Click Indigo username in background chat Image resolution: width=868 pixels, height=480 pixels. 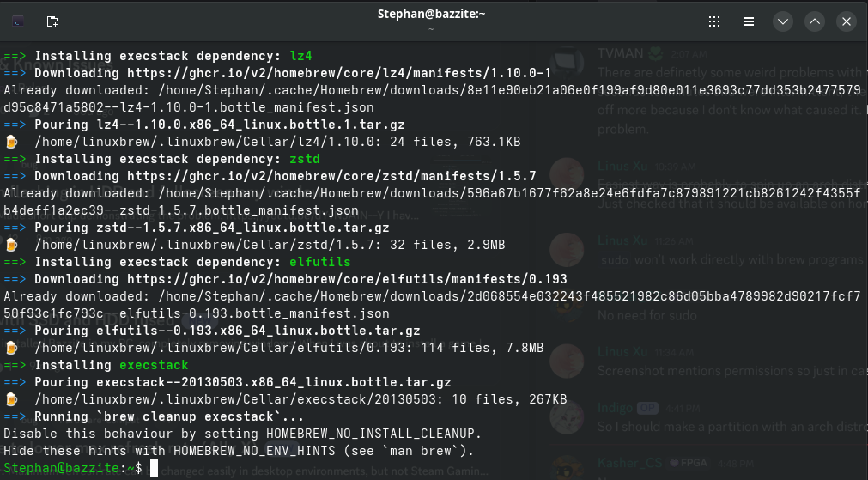[x=615, y=408]
